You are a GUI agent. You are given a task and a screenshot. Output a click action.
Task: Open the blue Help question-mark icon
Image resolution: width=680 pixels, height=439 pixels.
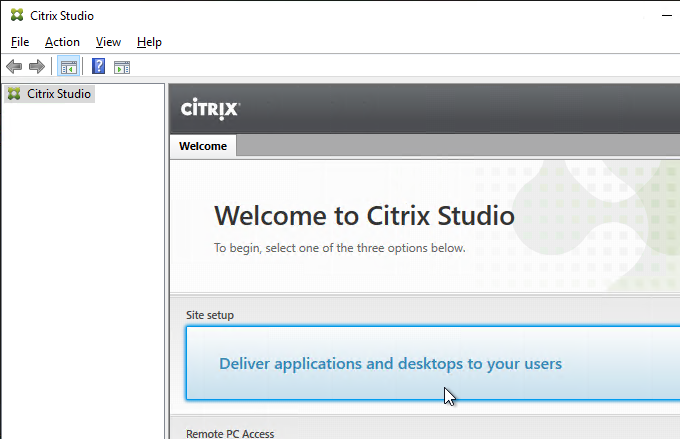[x=98, y=66]
